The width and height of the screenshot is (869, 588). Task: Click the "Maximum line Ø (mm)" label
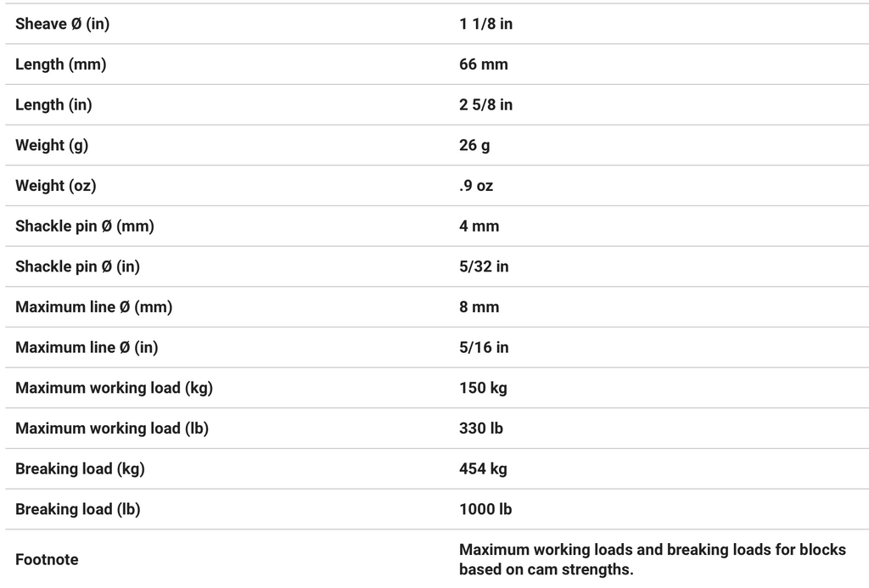(93, 307)
